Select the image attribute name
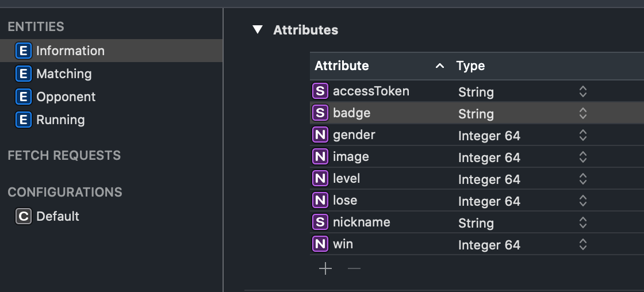This screenshot has height=292, width=644. click(x=351, y=157)
